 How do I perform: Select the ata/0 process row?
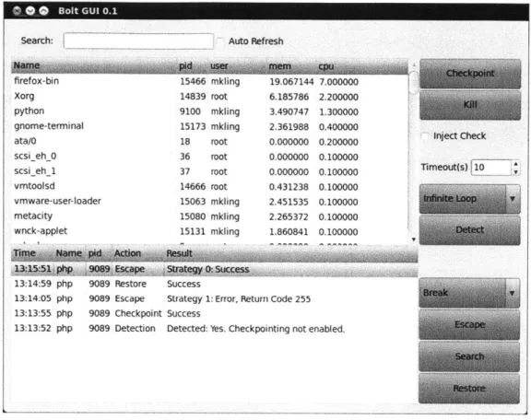coord(209,142)
